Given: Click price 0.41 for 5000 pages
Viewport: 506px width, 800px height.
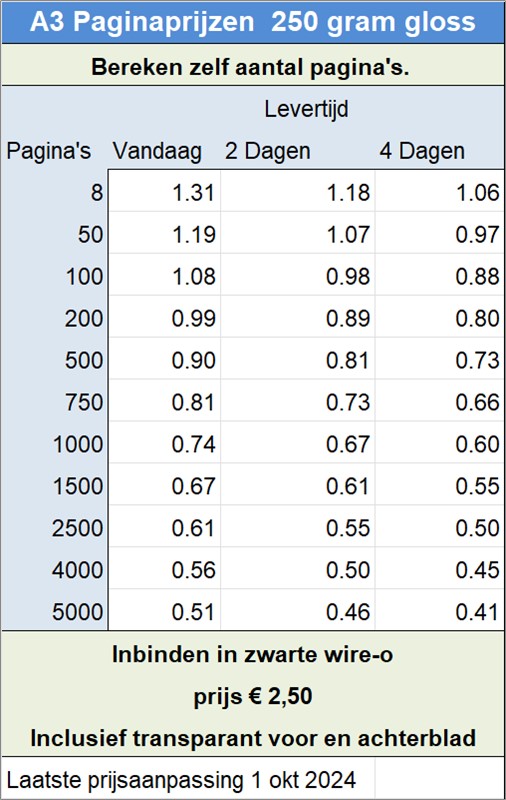Looking at the screenshot, I should [440, 612].
